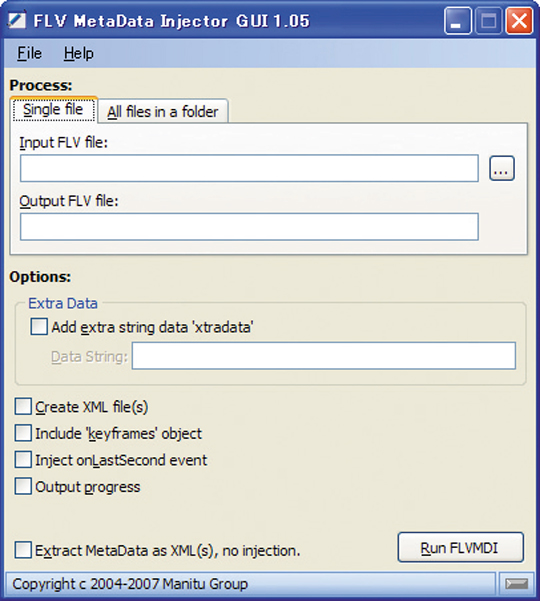The width and height of the screenshot is (540, 601).
Task: Minimize the FLV MetaData Injector window
Action: [x=458, y=20]
